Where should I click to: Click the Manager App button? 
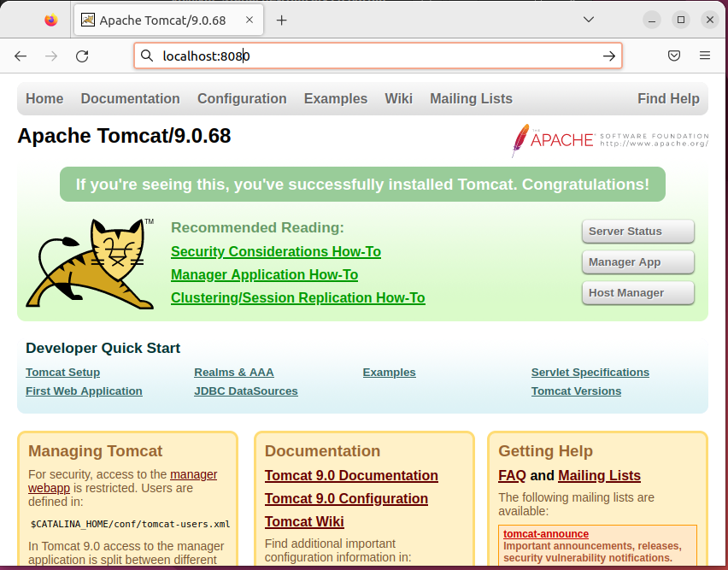pos(638,261)
